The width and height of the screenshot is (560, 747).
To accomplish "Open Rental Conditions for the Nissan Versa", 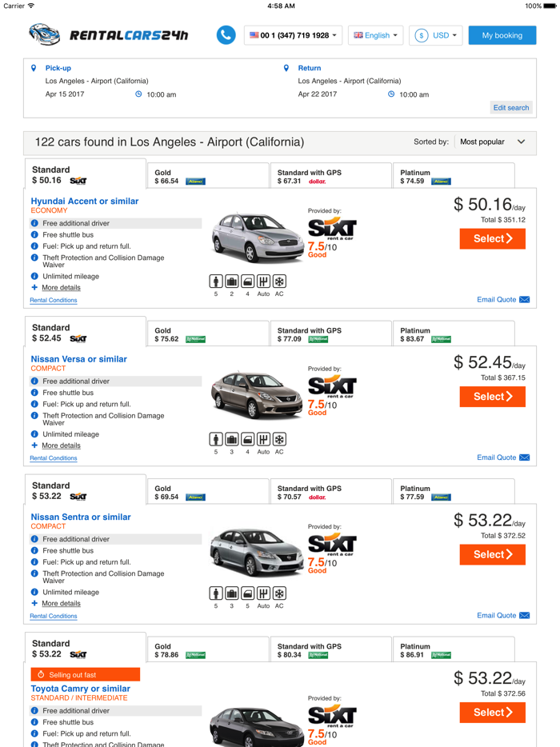I will (53, 457).
